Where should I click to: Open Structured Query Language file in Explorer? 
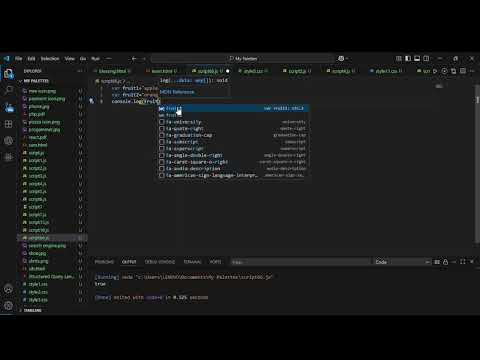51,276
